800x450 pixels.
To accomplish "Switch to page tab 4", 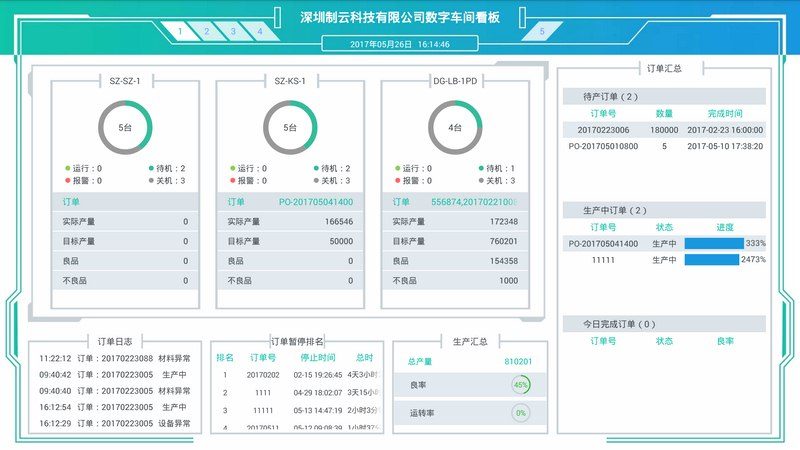I will 259,31.
